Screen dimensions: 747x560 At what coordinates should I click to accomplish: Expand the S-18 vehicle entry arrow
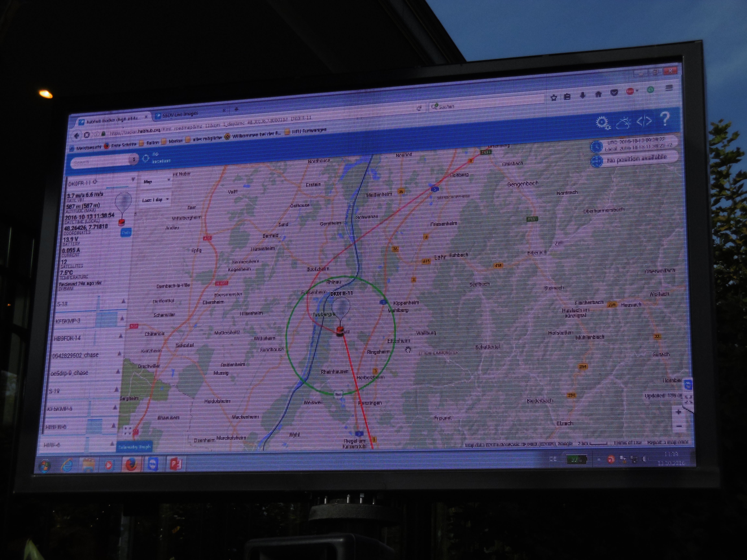(123, 301)
